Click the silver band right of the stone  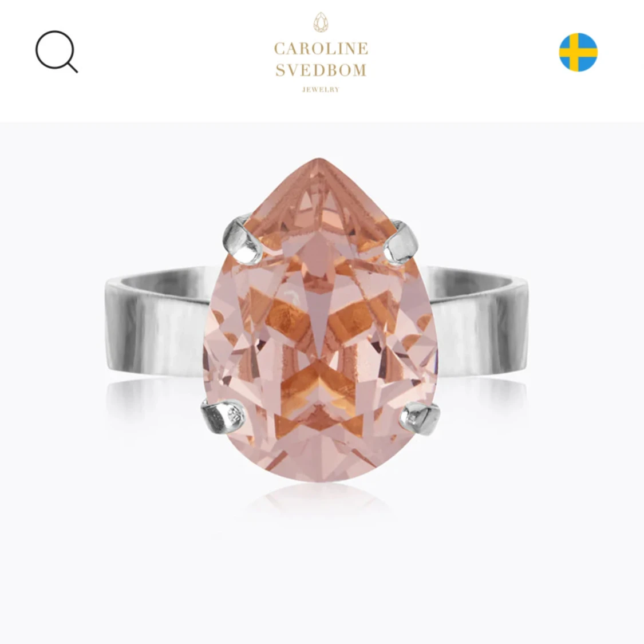click(479, 321)
